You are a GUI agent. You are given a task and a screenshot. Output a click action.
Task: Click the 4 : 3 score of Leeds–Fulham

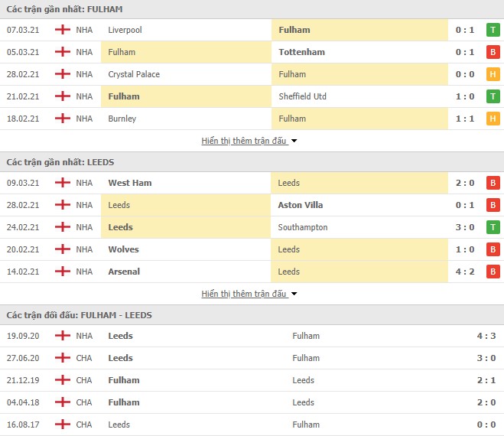point(486,336)
